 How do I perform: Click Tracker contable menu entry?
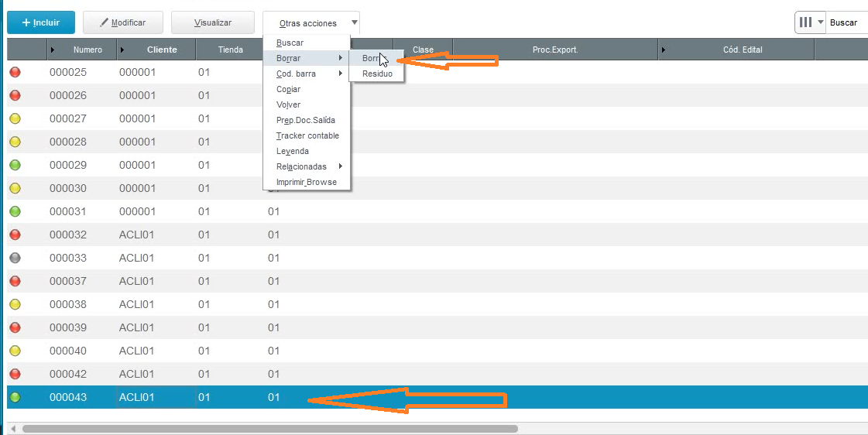(307, 135)
